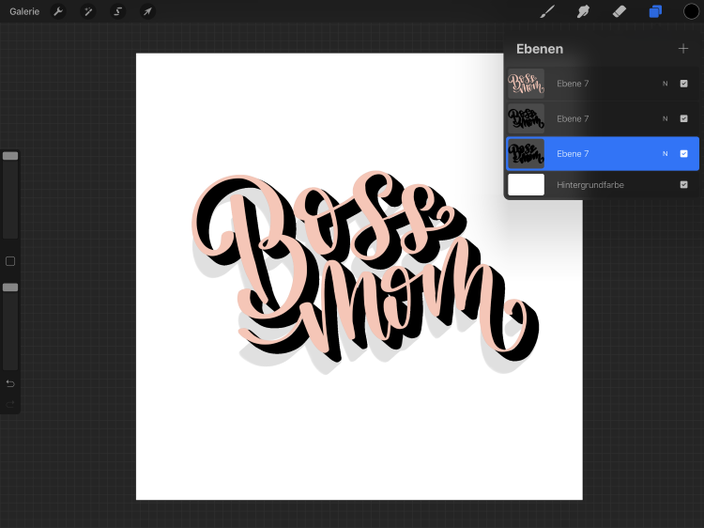Hide the top pink Ebene 7 layer
This screenshot has height=528, width=704.
pyautogui.click(x=684, y=84)
